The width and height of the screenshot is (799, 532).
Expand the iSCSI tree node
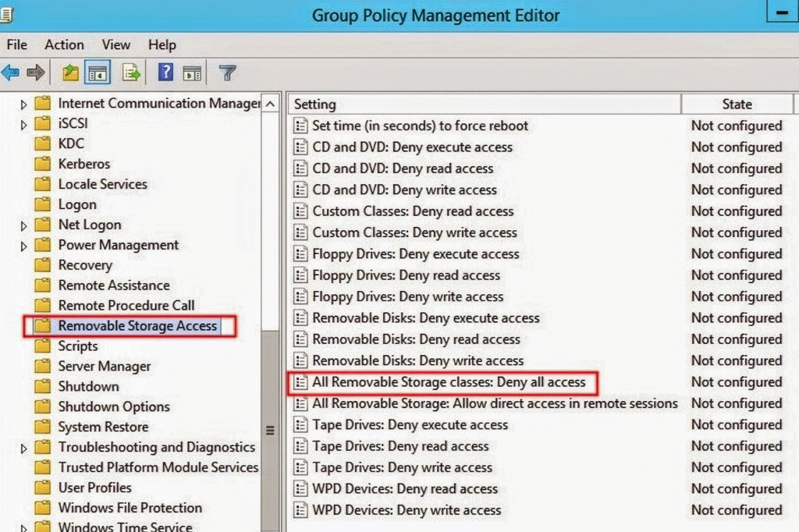[23, 124]
